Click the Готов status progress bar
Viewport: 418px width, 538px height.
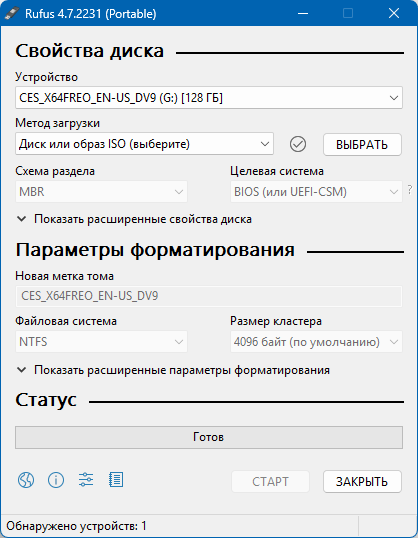(209, 437)
